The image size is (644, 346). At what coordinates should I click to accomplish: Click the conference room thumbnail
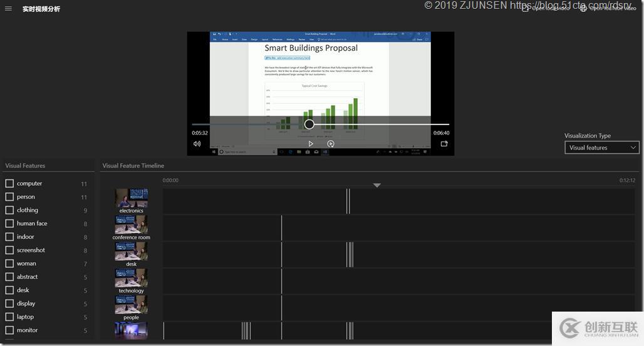[132, 225]
